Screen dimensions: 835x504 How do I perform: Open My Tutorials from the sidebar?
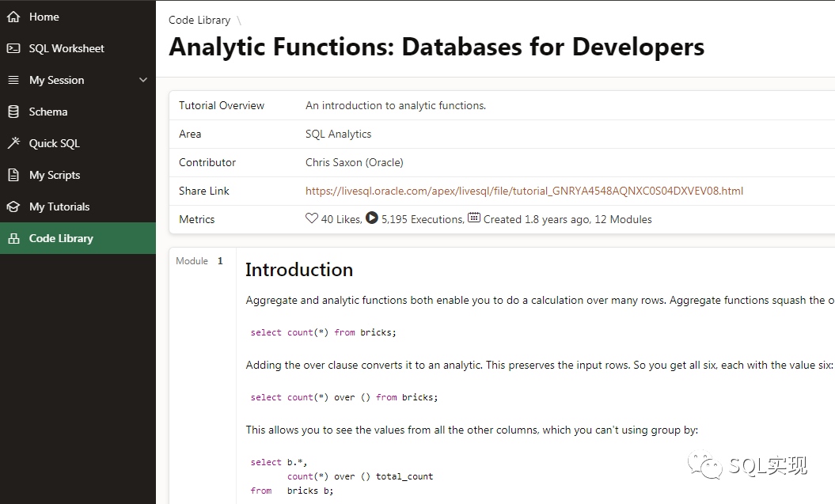point(78,207)
